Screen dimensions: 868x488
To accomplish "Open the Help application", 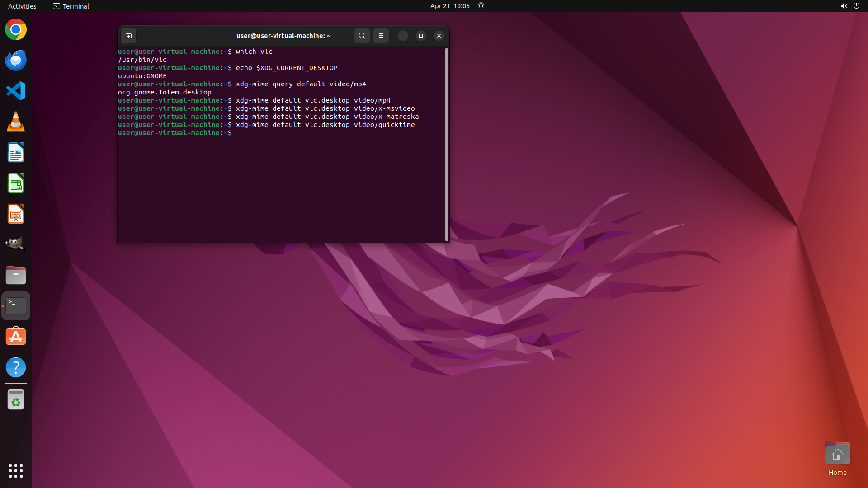I will coord(16,367).
